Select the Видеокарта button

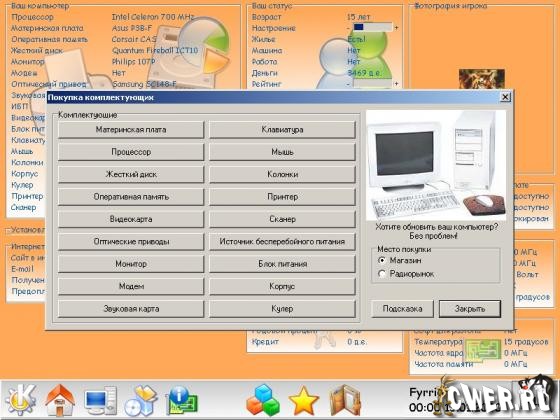click(x=131, y=219)
